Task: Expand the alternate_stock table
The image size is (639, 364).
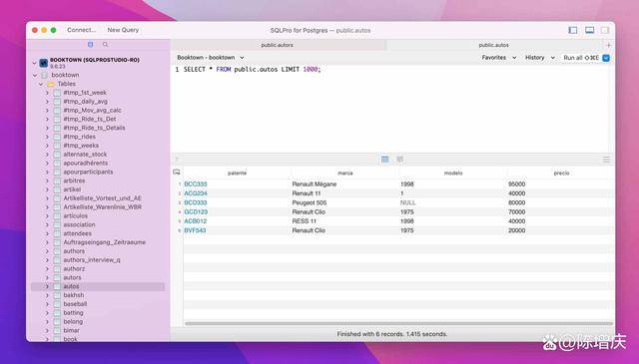Action: coord(47,155)
